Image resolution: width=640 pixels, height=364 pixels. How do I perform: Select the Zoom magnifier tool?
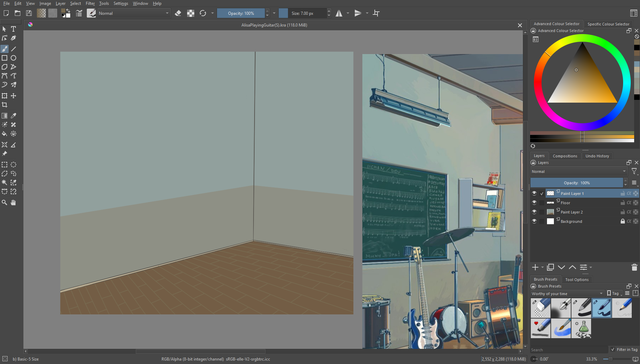4,202
